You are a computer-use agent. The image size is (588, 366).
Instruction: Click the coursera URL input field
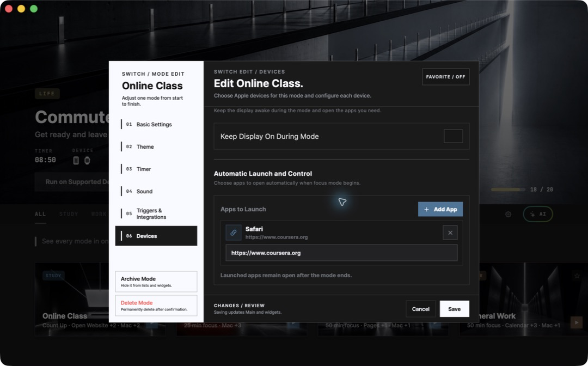(341, 253)
